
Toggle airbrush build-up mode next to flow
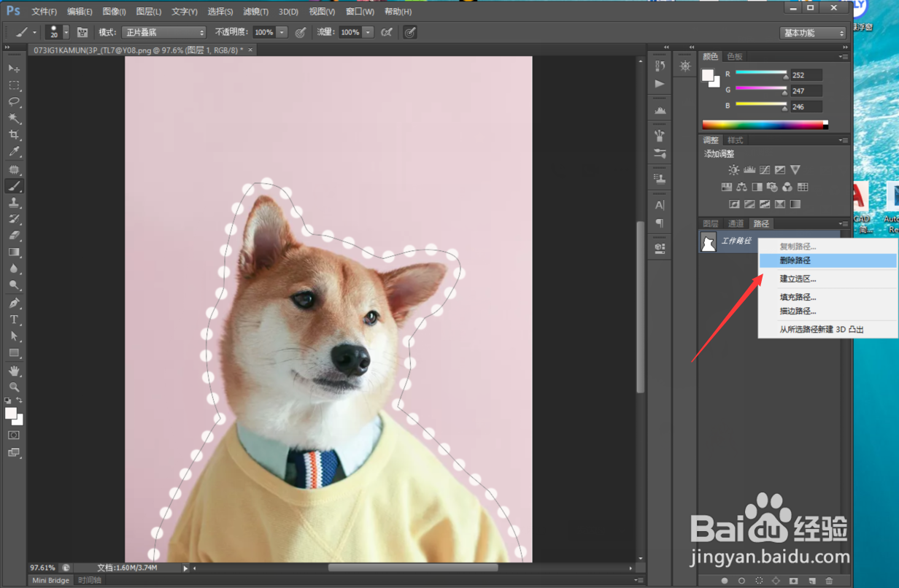coord(387,32)
